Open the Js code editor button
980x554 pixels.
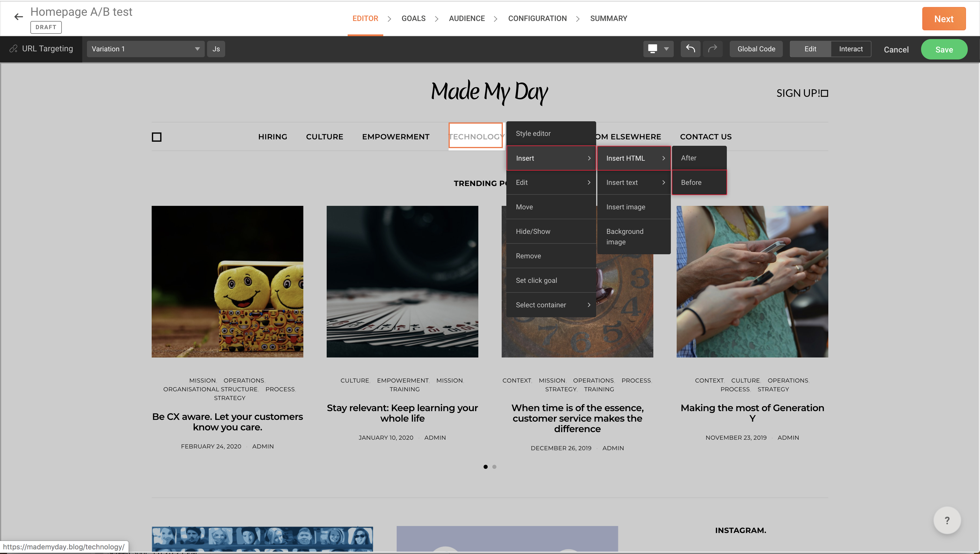tap(216, 49)
